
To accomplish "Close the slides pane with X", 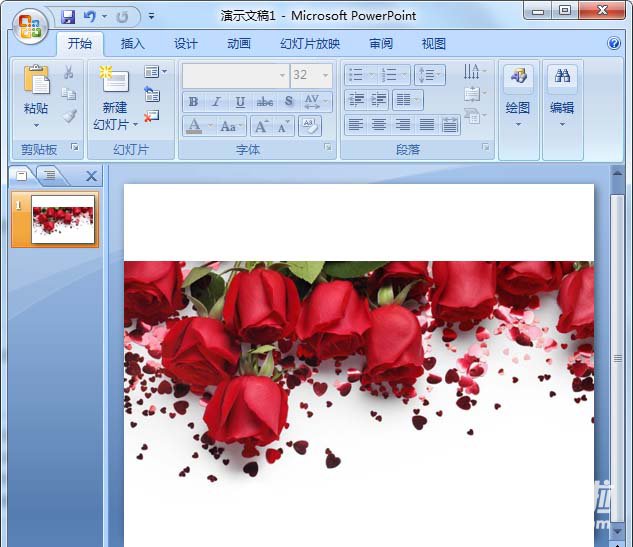I will (91, 176).
